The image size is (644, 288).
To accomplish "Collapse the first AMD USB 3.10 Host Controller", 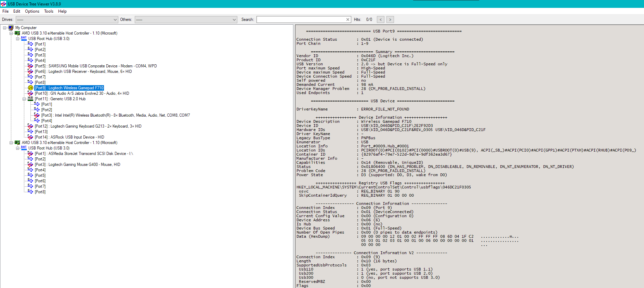I will click(11, 33).
